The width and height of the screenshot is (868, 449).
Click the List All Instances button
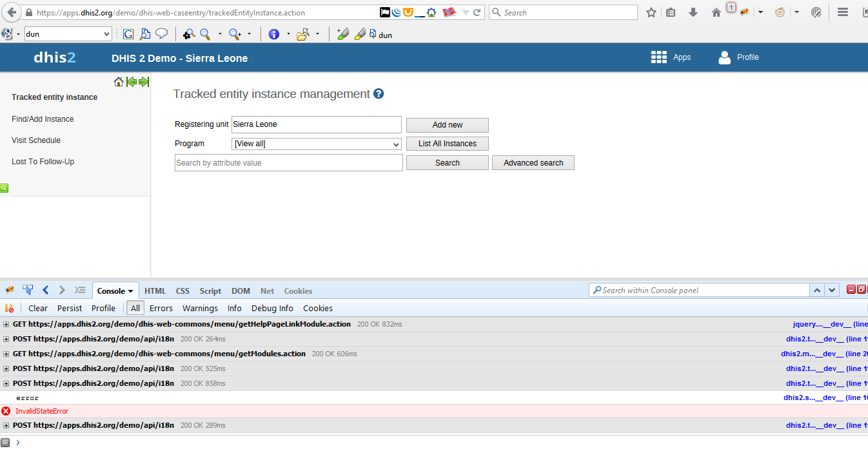447,144
